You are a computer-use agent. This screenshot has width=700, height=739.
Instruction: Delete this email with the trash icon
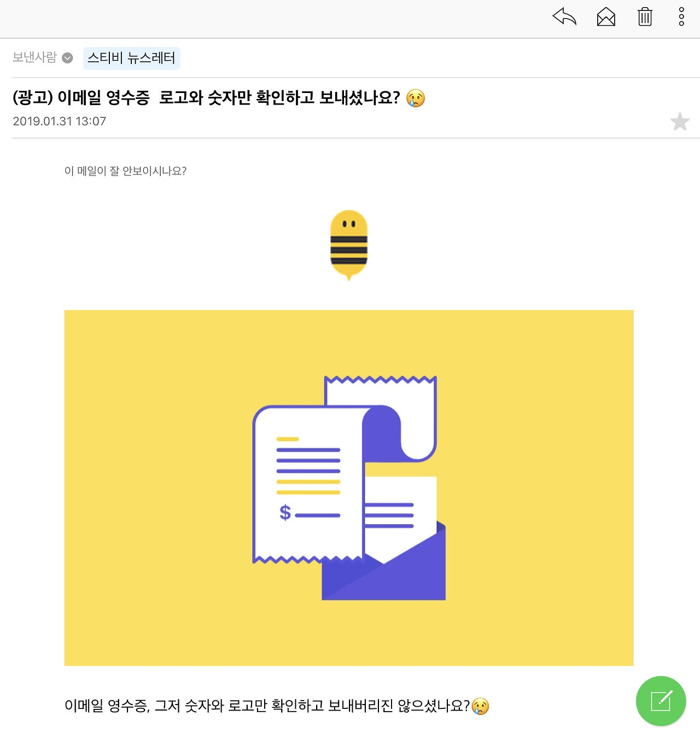tap(645, 17)
